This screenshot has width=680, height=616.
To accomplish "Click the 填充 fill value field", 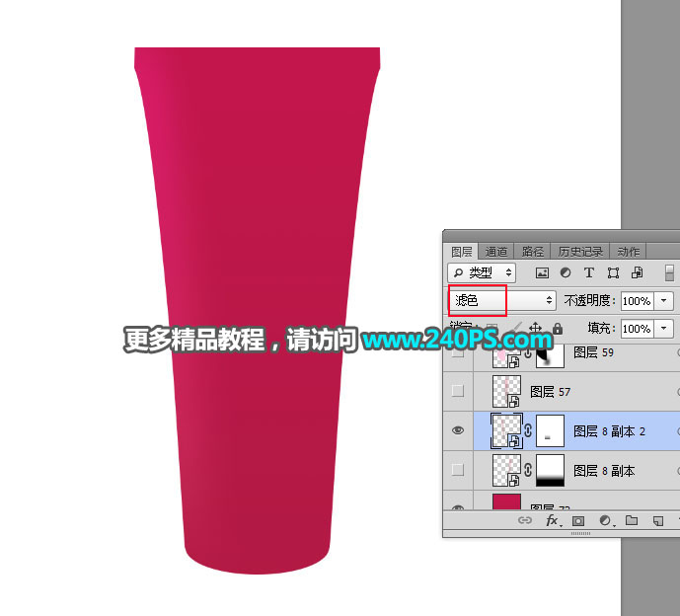I will click(637, 329).
